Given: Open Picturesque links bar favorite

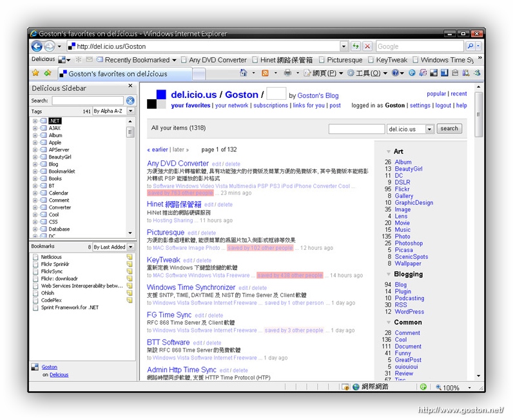Looking at the screenshot, I should [x=340, y=60].
